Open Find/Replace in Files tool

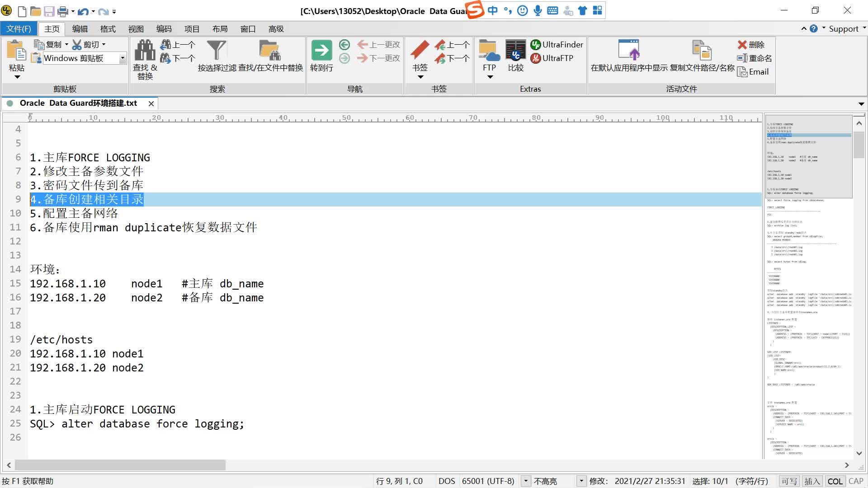click(270, 51)
